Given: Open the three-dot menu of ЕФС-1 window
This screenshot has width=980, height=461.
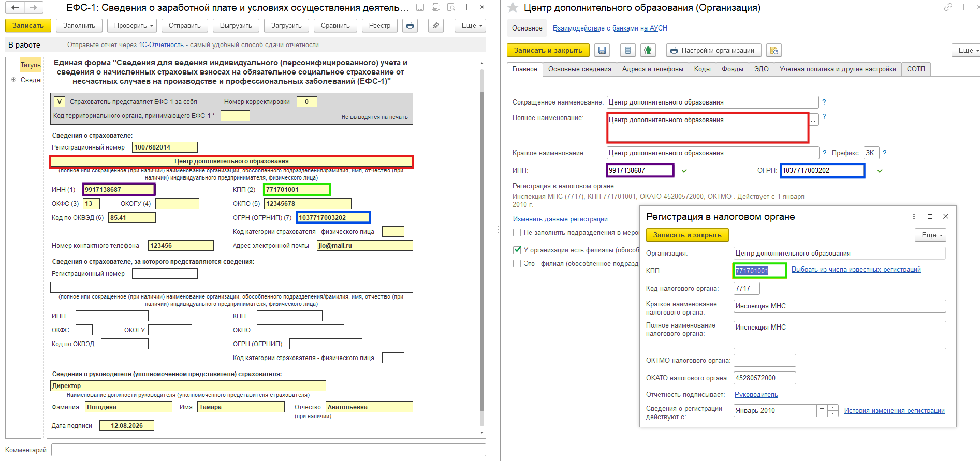Looking at the screenshot, I should click(x=466, y=7).
